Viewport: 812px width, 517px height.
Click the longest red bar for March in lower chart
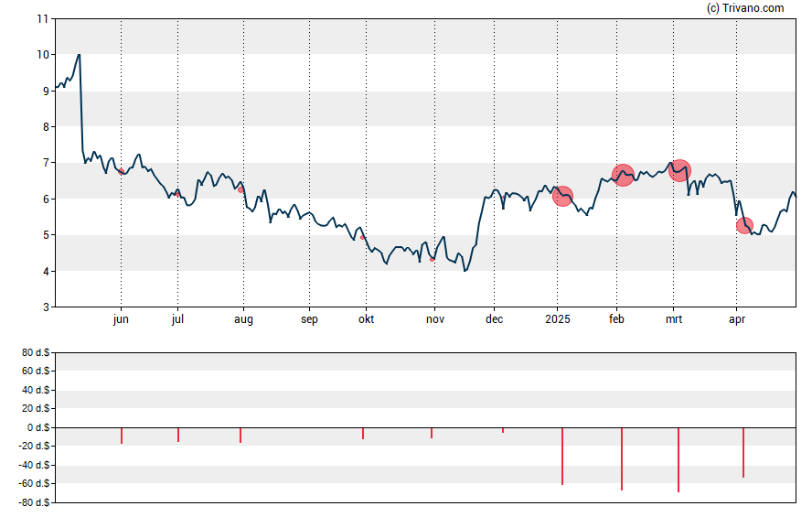pos(678,459)
